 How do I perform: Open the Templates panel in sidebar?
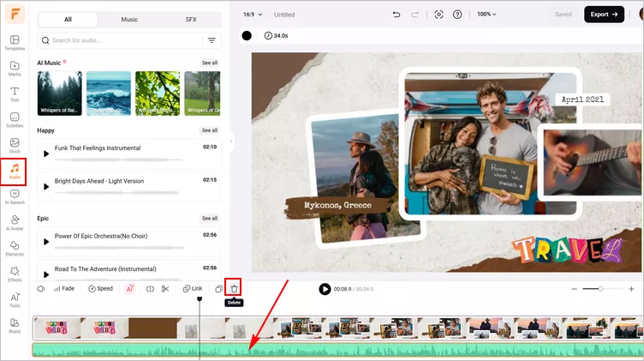(15, 42)
